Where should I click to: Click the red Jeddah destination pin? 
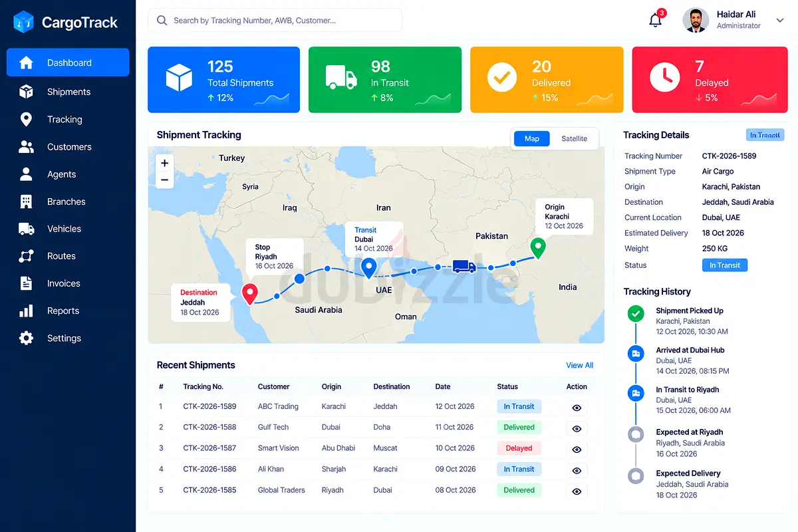pos(249,294)
